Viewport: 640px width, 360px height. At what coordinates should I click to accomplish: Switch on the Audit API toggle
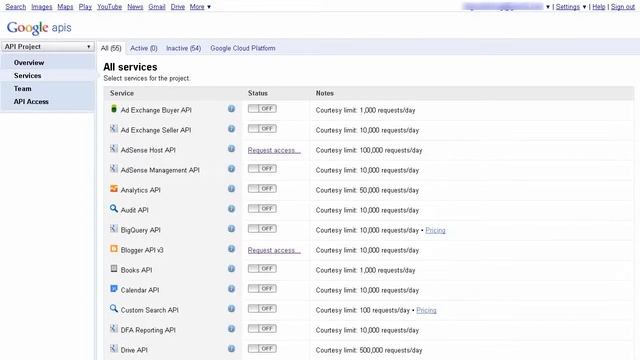click(x=262, y=209)
